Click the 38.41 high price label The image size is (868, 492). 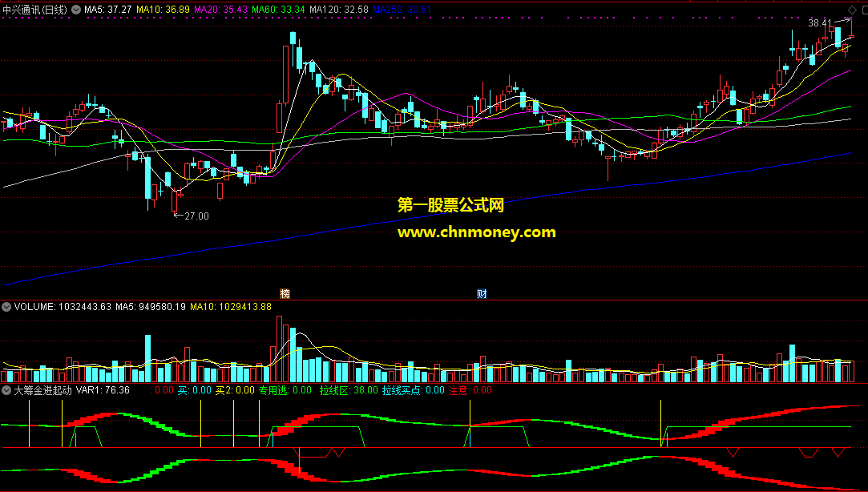point(820,23)
